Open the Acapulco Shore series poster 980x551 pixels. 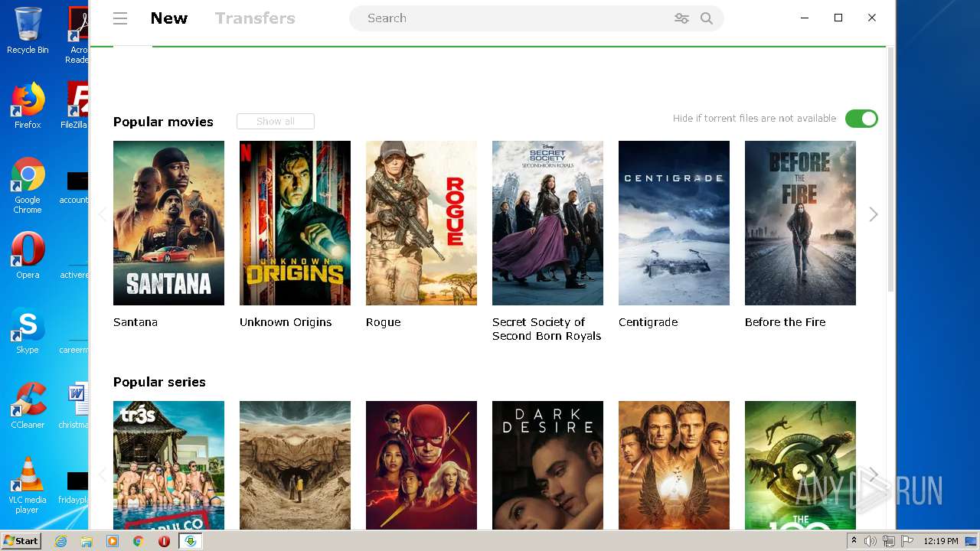[168, 465]
